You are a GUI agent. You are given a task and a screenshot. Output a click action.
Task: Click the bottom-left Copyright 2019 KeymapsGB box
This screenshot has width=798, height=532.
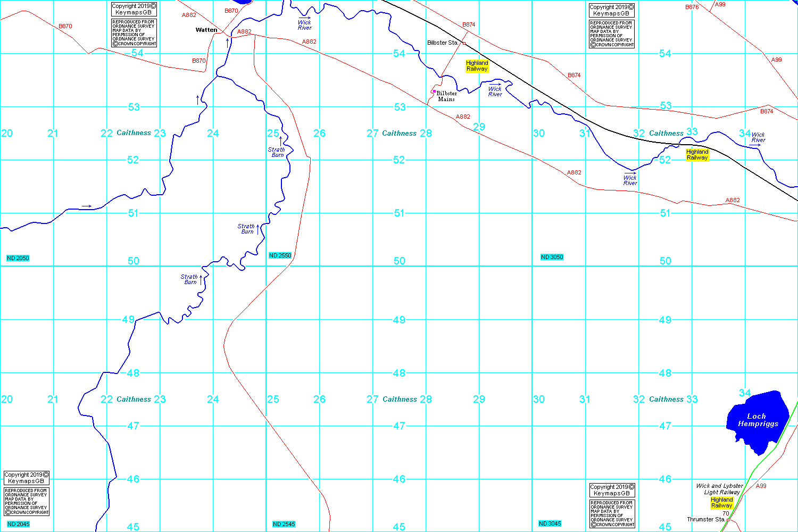tap(27, 478)
